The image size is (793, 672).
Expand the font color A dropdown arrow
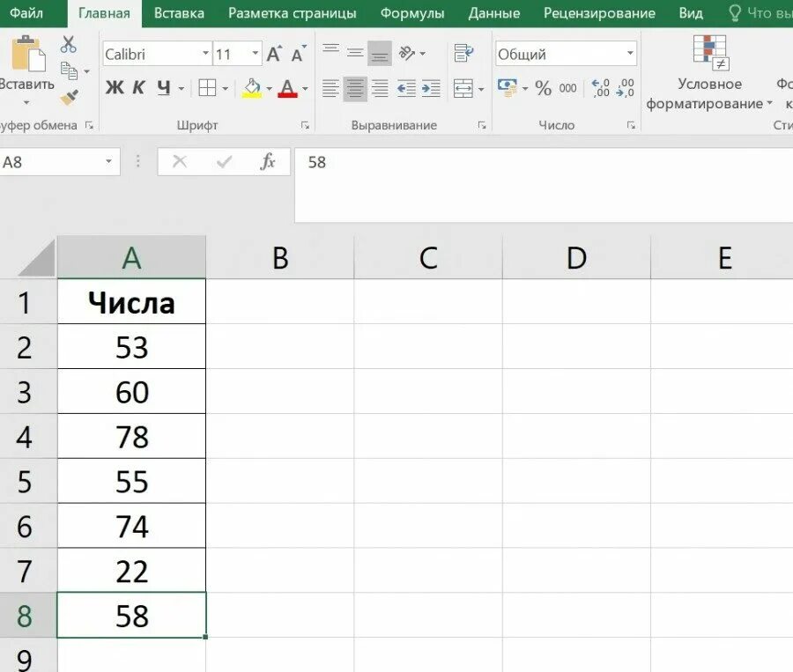point(303,90)
